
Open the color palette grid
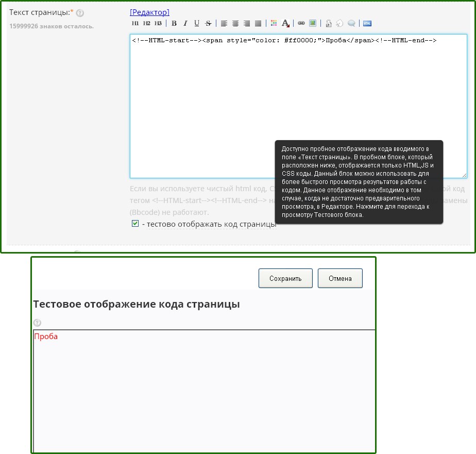[274, 23]
